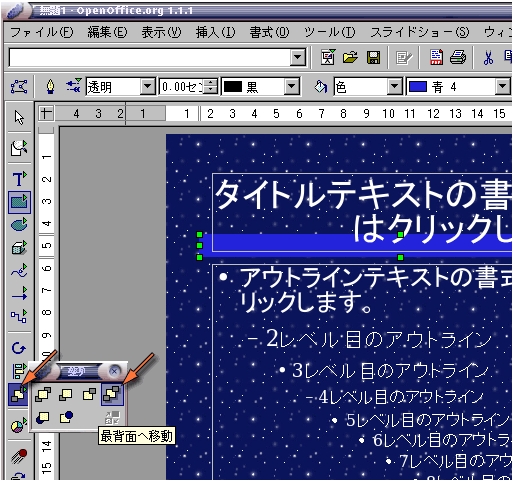This screenshot has height=480, width=512.
Task: Increase the line width spinner value
Action: click(x=211, y=83)
